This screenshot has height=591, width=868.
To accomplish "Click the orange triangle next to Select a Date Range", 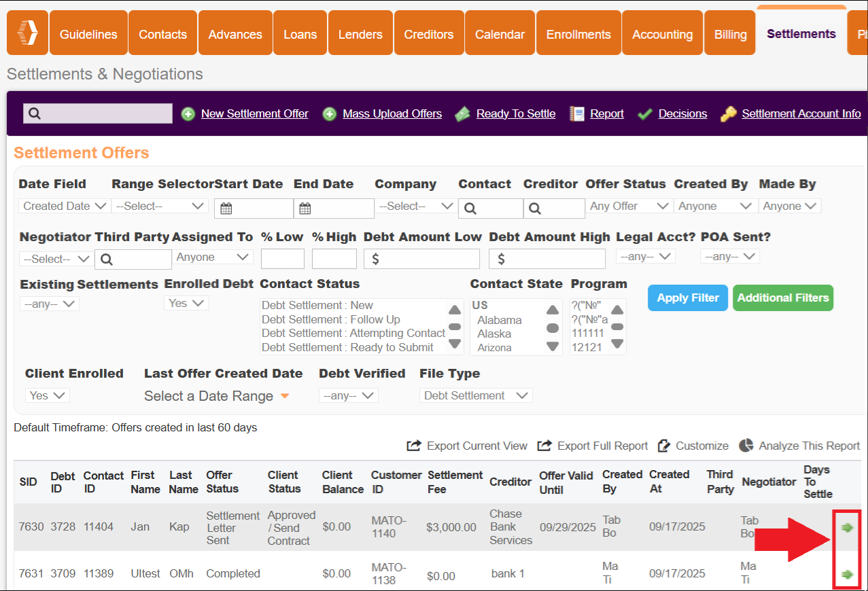I will pos(285,396).
